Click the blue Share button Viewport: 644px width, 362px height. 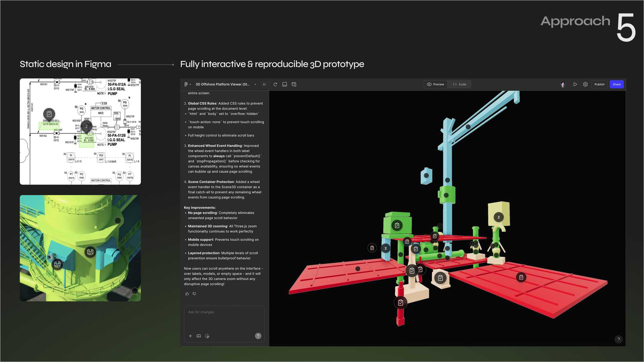pos(616,84)
